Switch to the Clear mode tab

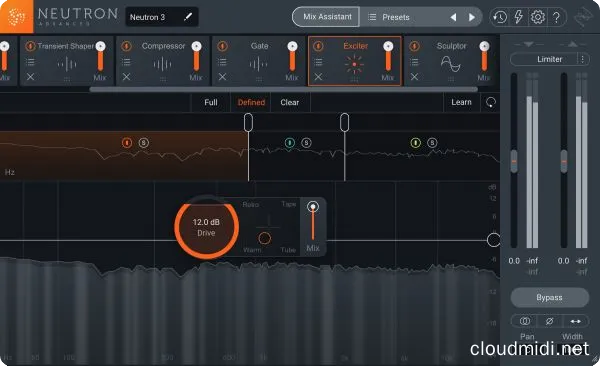pyautogui.click(x=290, y=103)
